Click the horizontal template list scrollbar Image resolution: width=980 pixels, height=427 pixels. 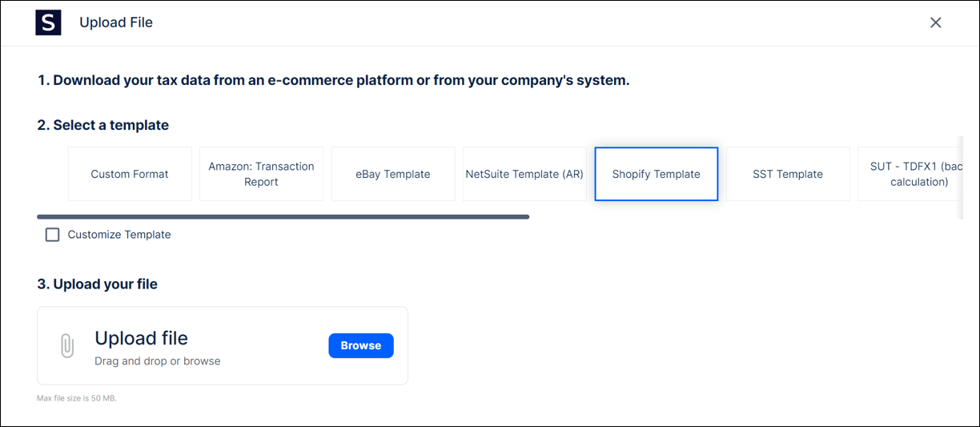(283, 216)
